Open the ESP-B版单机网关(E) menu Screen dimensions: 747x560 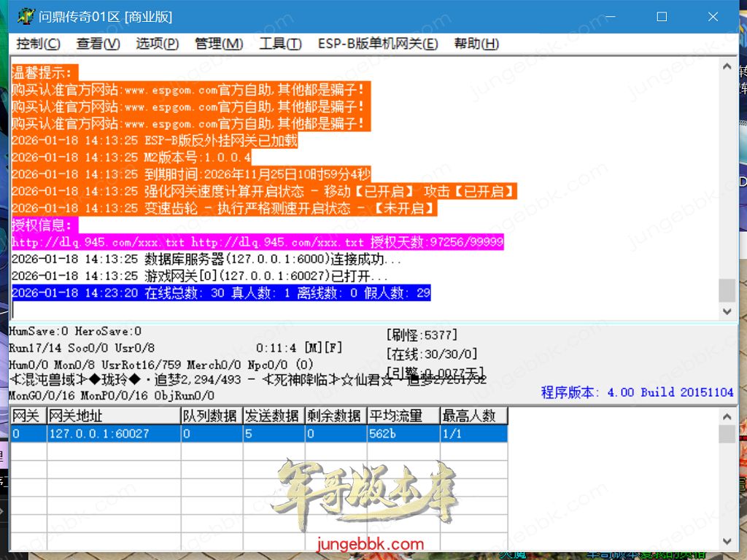pyautogui.click(x=378, y=44)
